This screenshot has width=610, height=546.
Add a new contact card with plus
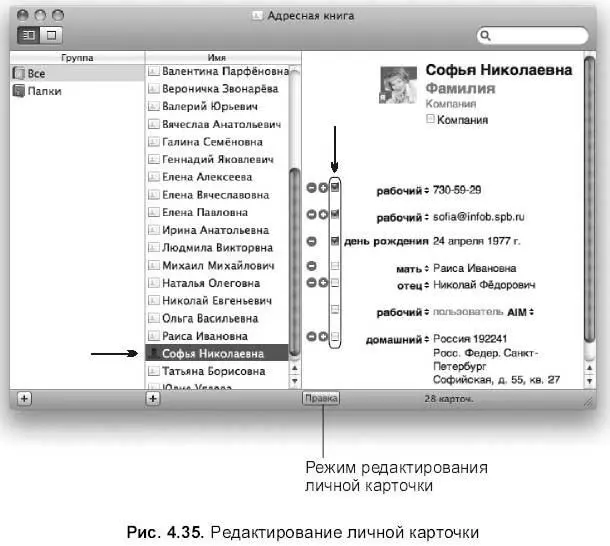pos(153,399)
